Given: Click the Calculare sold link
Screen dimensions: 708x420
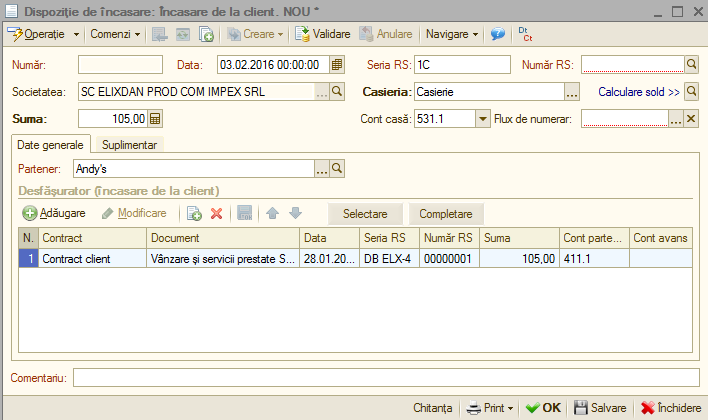Looking at the screenshot, I should 639,92.
